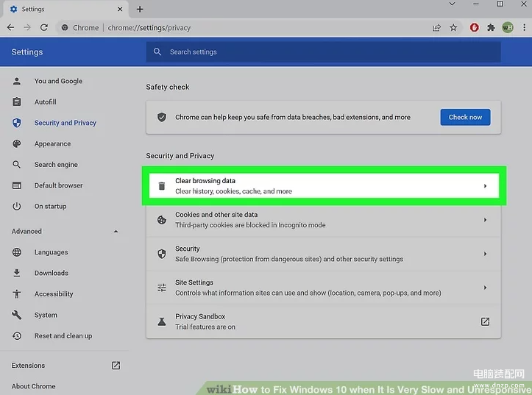Open Autofill settings
532x395 pixels.
point(46,102)
